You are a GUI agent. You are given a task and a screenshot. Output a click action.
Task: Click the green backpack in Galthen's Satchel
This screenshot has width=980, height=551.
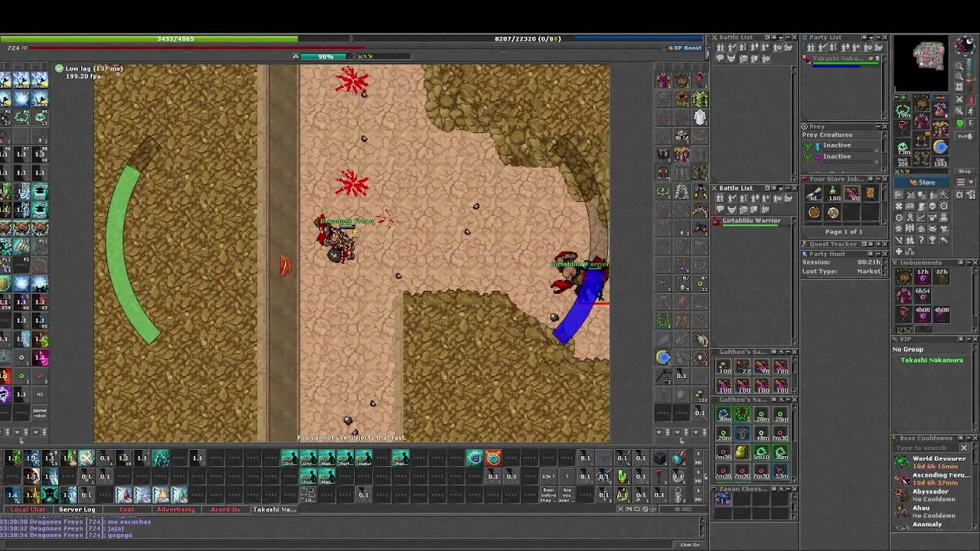(x=742, y=452)
